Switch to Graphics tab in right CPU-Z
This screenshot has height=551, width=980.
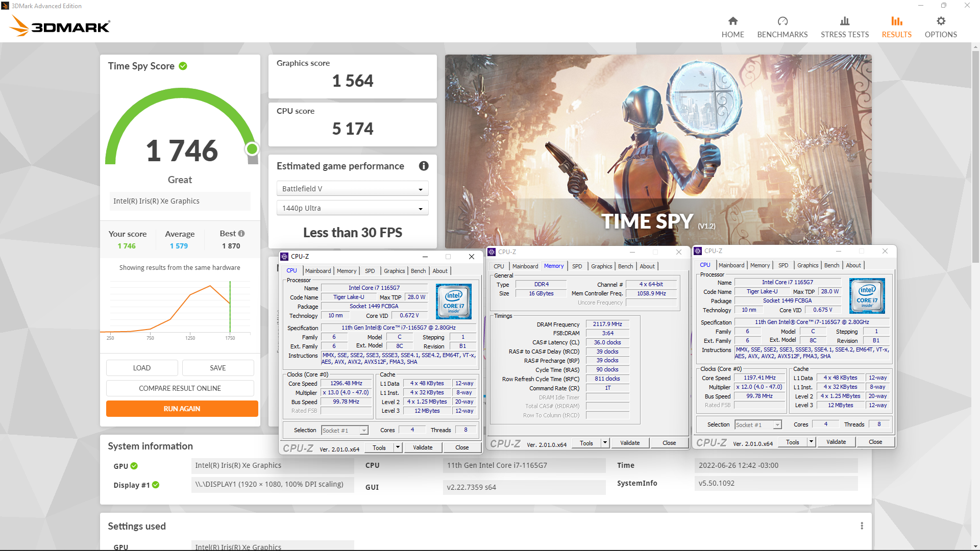807,265
